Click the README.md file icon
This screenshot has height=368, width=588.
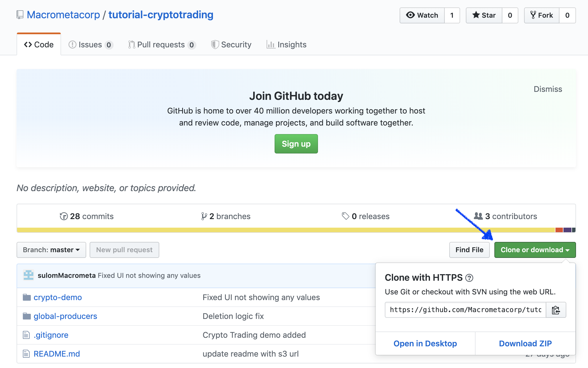pos(26,354)
